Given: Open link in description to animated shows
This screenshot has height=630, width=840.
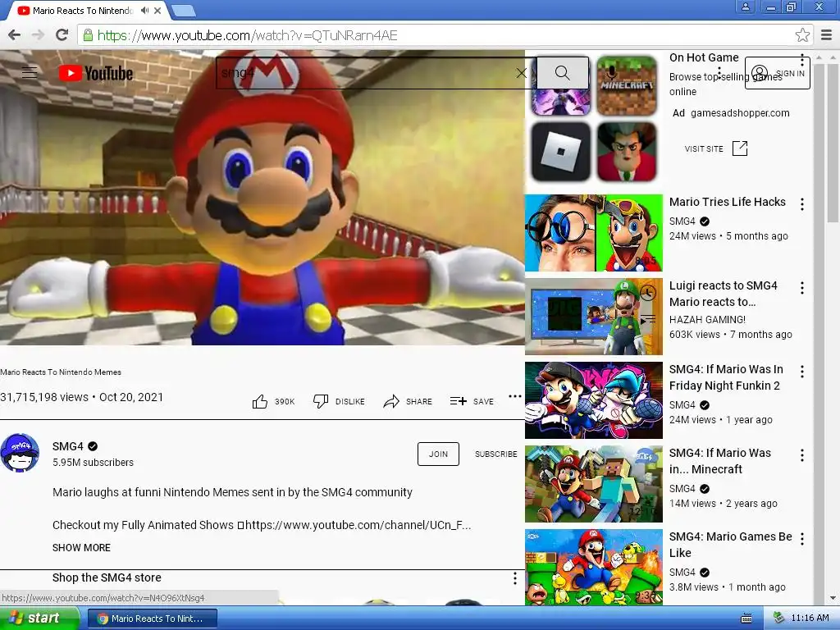Looking at the screenshot, I should (x=358, y=525).
